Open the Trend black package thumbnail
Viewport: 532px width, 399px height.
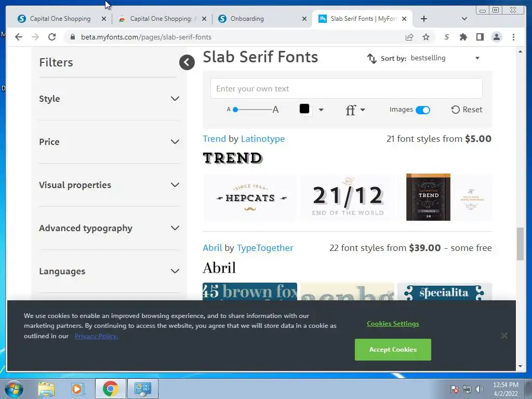coord(428,197)
